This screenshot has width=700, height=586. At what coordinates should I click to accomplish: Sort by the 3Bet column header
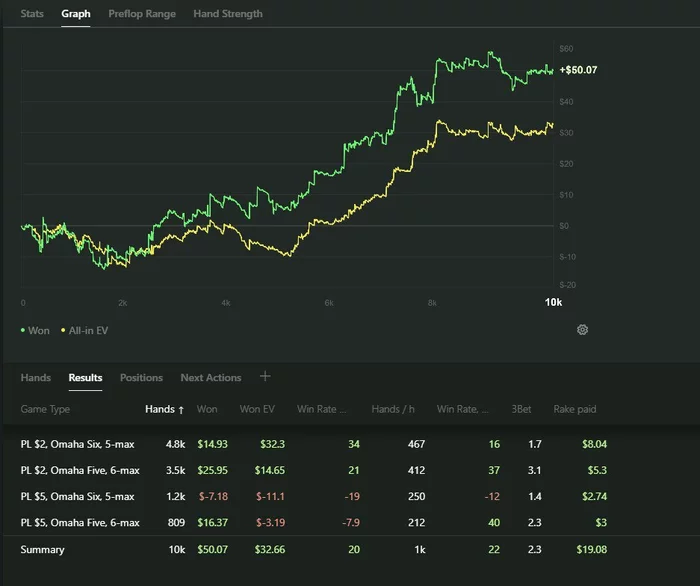(520, 409)
